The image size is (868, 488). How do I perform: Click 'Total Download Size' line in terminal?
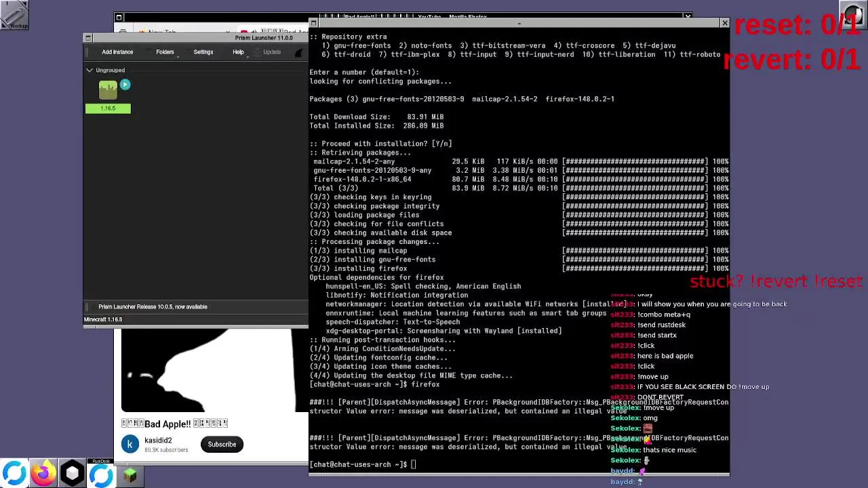click(x=376, y=117)
